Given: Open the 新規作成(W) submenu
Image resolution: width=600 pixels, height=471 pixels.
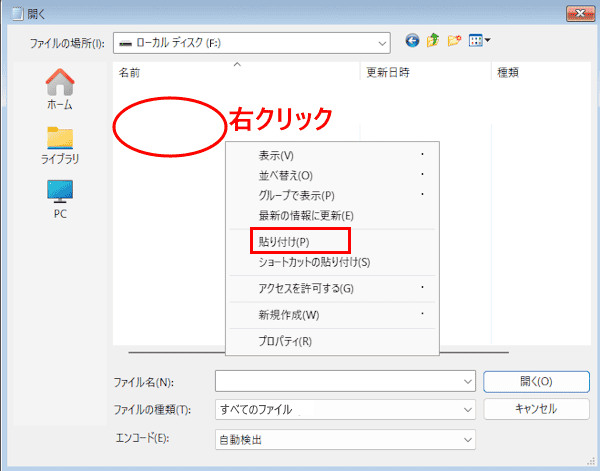Looking at the screenshot, I should pyautogui.click(x=332, y=315).
